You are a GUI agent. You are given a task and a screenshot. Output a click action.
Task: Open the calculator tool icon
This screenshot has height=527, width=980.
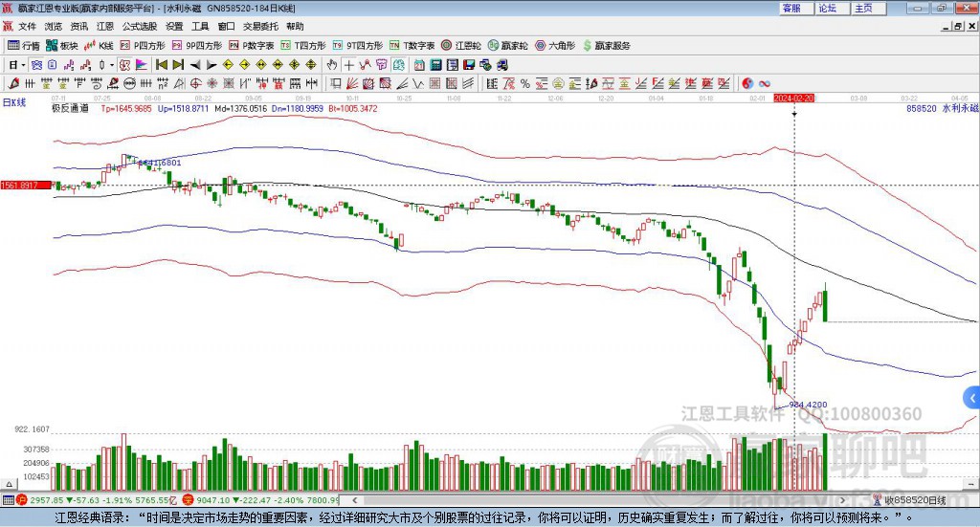pyautogui.click(x=435, y=65)
